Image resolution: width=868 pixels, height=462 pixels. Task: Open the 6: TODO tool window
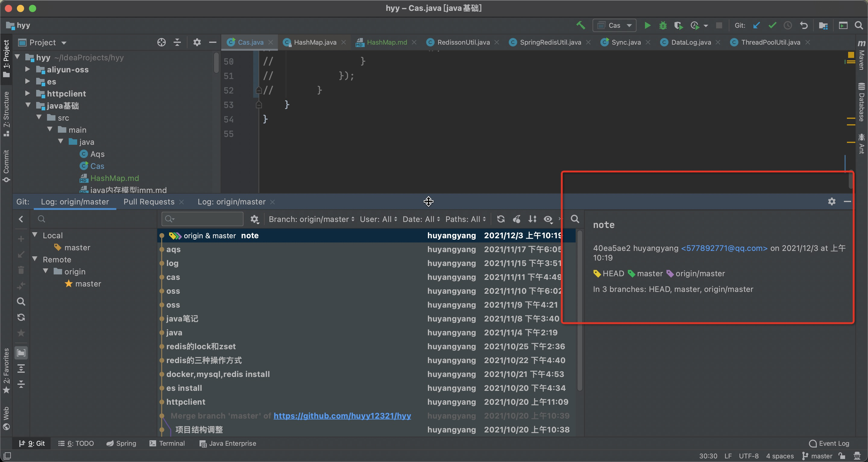click(76, 443)
